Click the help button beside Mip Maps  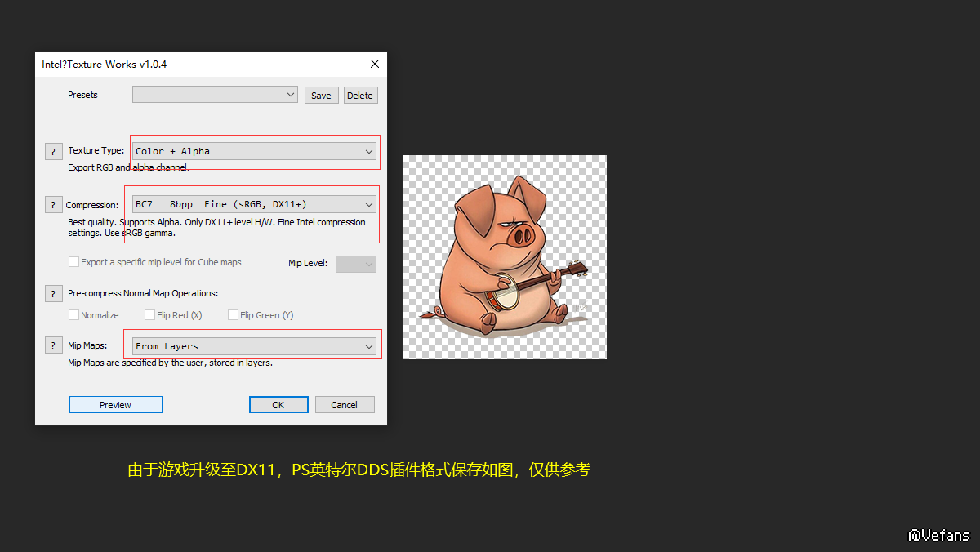tap(53, 346)
